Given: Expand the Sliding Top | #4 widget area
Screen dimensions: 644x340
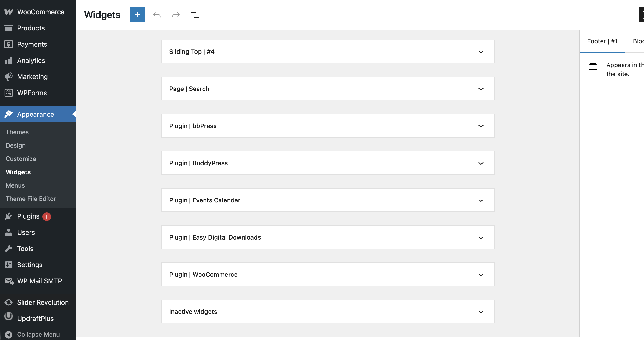Looking at the screenshot, I should click(x=480, y=52).
